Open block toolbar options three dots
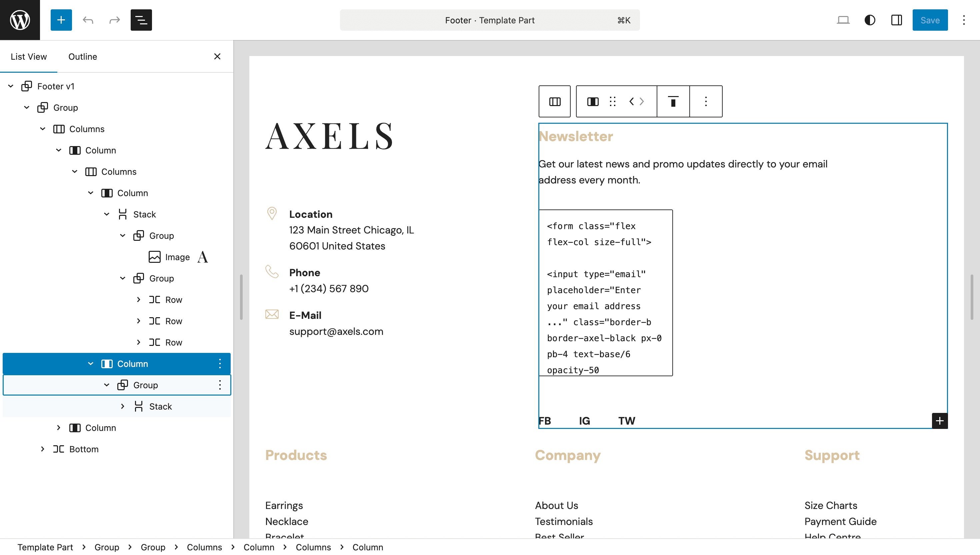980x555 pixels. [x=705, y=101]
